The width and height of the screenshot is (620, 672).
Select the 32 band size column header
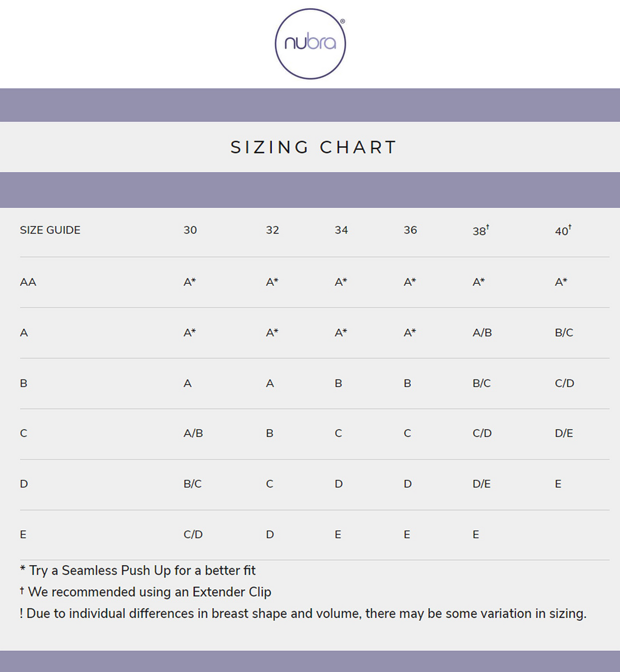(272, 230)
